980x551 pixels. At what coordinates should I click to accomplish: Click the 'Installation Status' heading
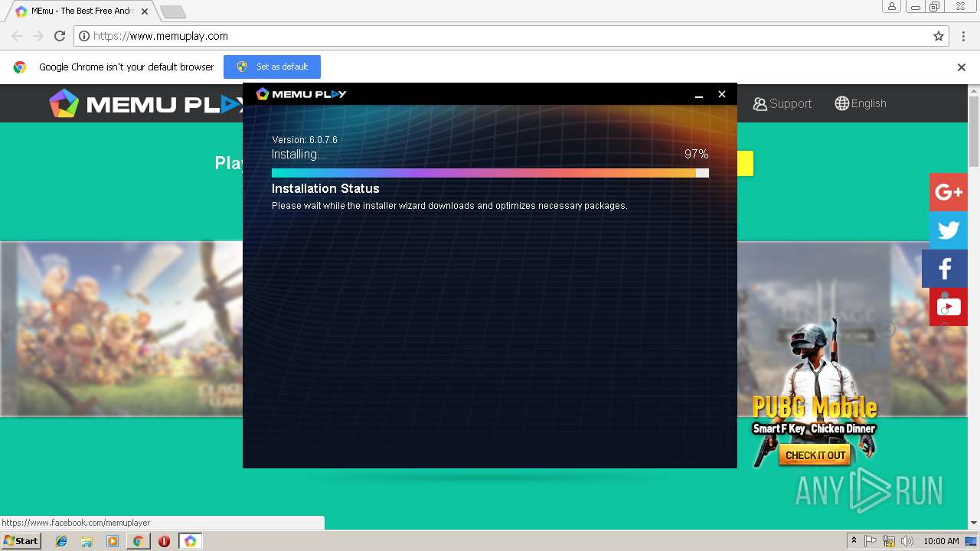tap(325, 188)
